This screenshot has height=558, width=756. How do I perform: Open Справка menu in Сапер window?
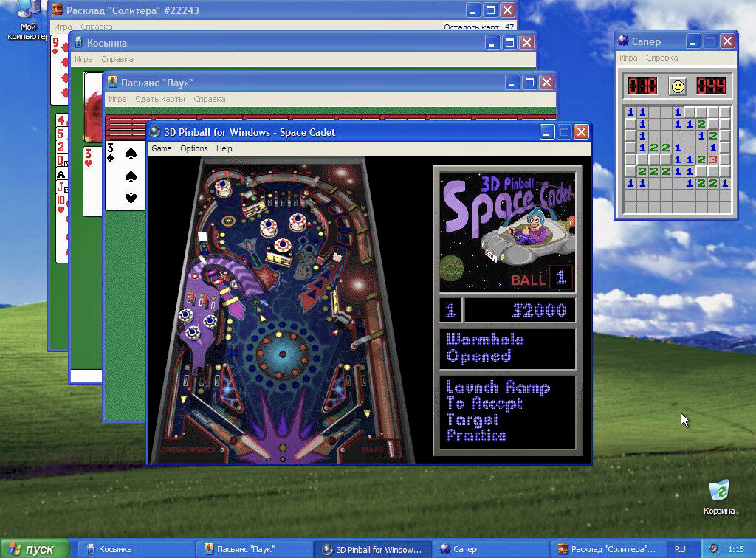point(661,58)
